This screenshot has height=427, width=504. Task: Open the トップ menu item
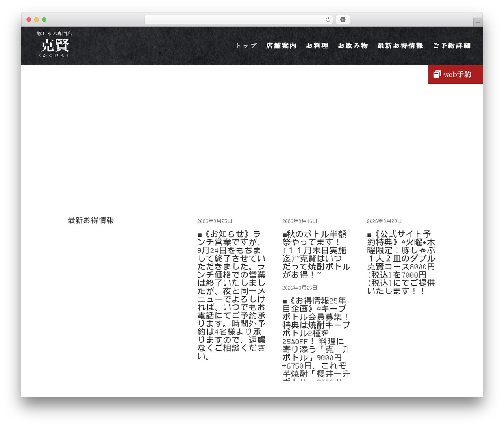click(x=246, y=46)
